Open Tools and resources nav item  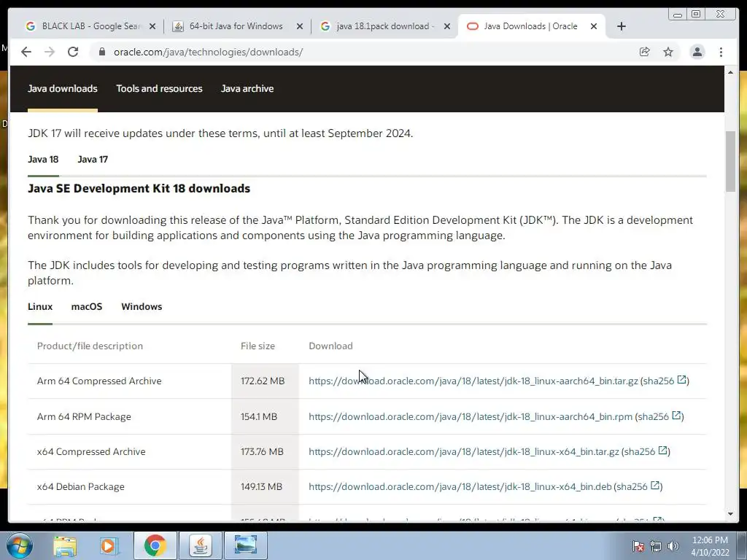click(159, 88)
